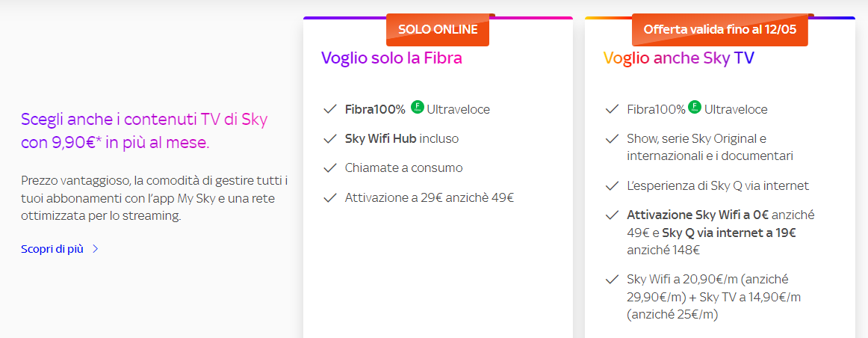Click checkmark beside L'esperienza di Sky Q
Viewport: 868px width, 338px height.
click(x=612, y=185)
